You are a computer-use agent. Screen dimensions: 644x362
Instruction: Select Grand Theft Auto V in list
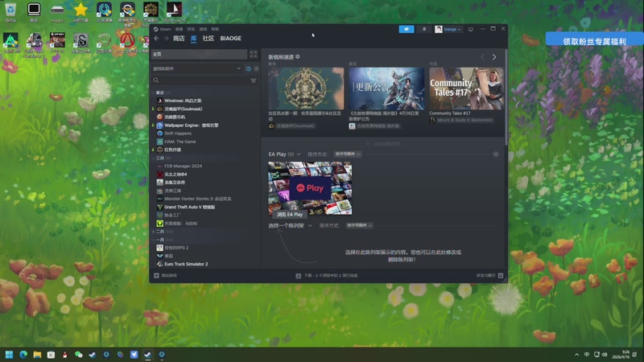pyautogui.click(x=189, y=207)
